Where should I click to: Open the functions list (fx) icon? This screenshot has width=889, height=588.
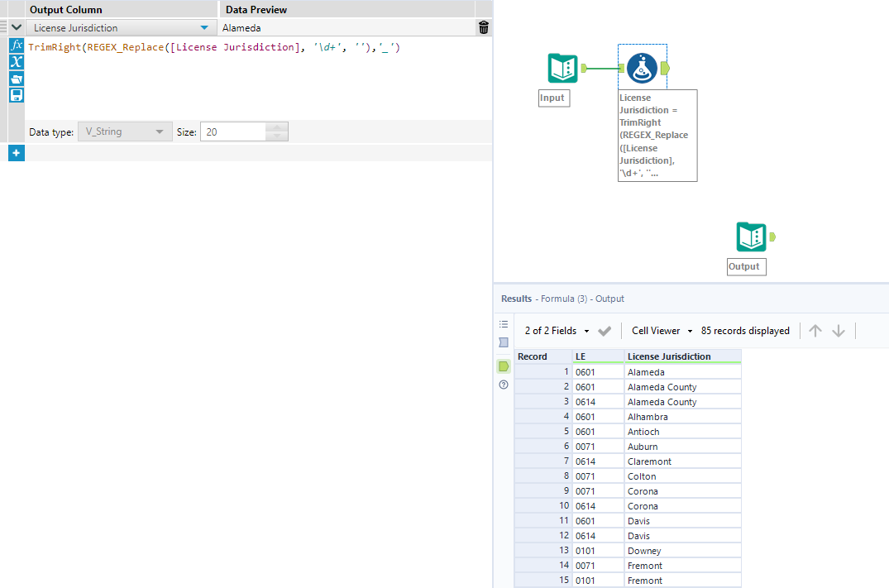coord(16,45)
